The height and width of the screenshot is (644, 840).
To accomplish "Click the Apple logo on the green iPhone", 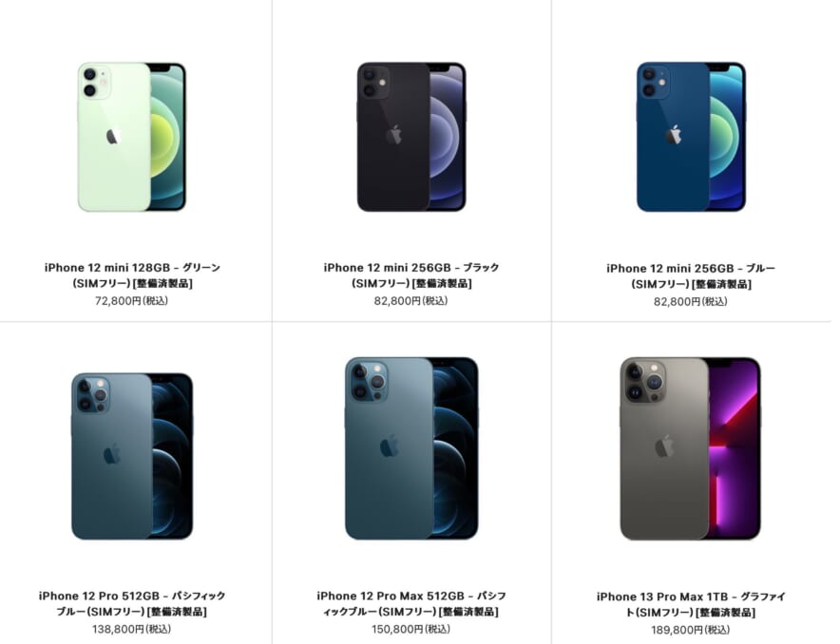I will pos(112,136).
